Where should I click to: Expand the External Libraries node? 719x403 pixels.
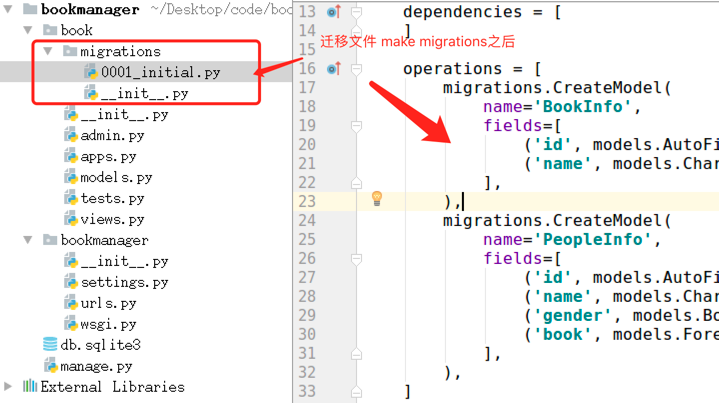[x=8, y=386]
